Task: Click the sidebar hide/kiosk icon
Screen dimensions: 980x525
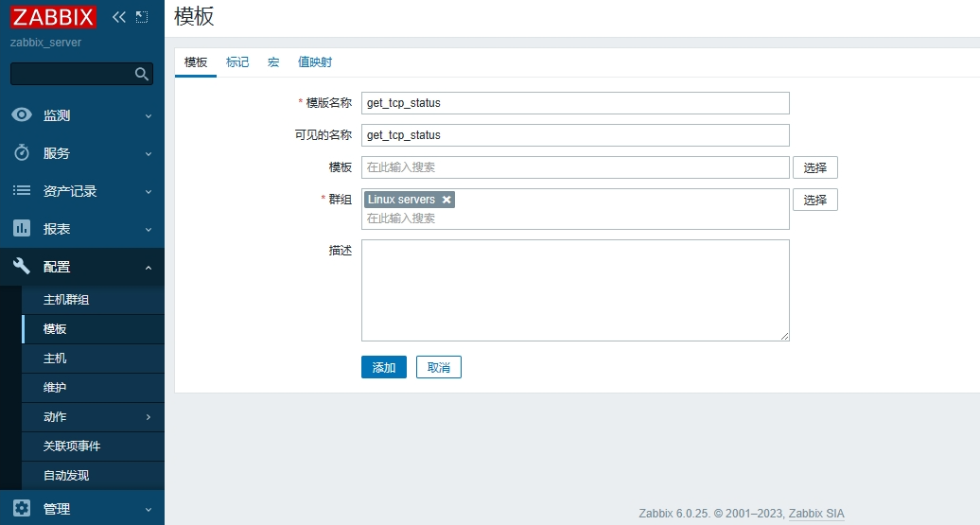Action: click(x=142, y=17)
